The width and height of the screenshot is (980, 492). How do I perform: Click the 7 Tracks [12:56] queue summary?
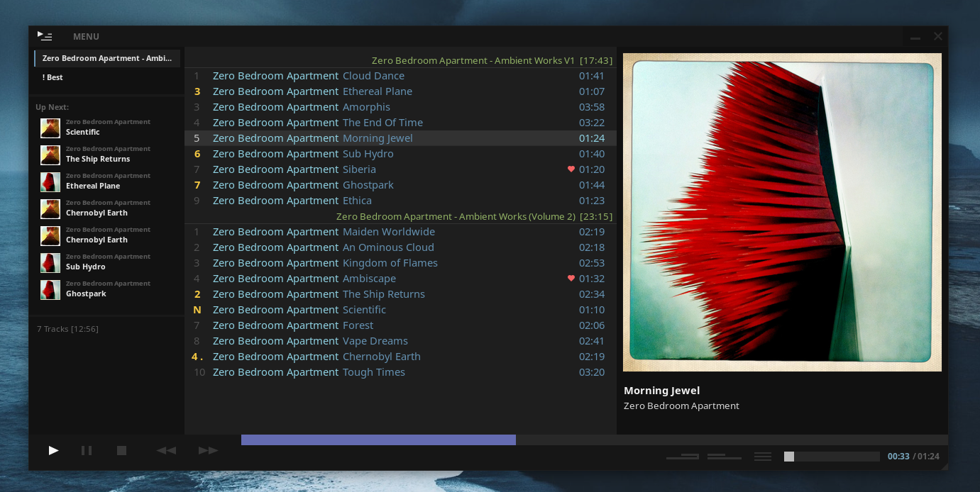(67, 329)
